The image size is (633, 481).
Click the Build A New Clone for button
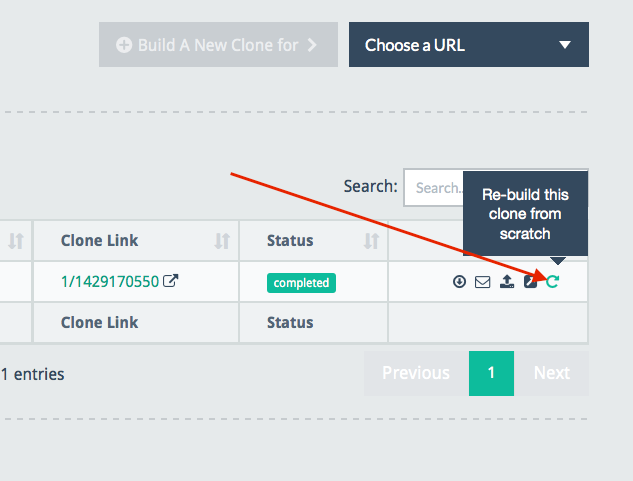pos(218,44)
